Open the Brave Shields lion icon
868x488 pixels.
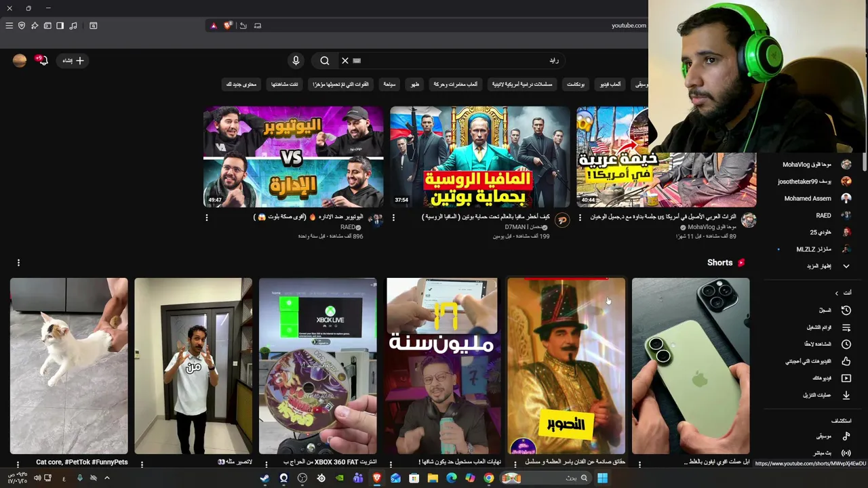tap(228, 26)
